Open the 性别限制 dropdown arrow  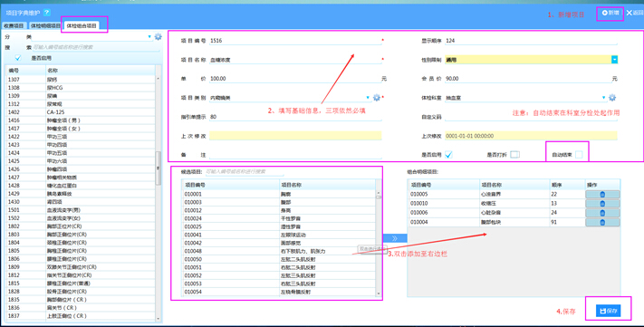click(x=614, y=60)
